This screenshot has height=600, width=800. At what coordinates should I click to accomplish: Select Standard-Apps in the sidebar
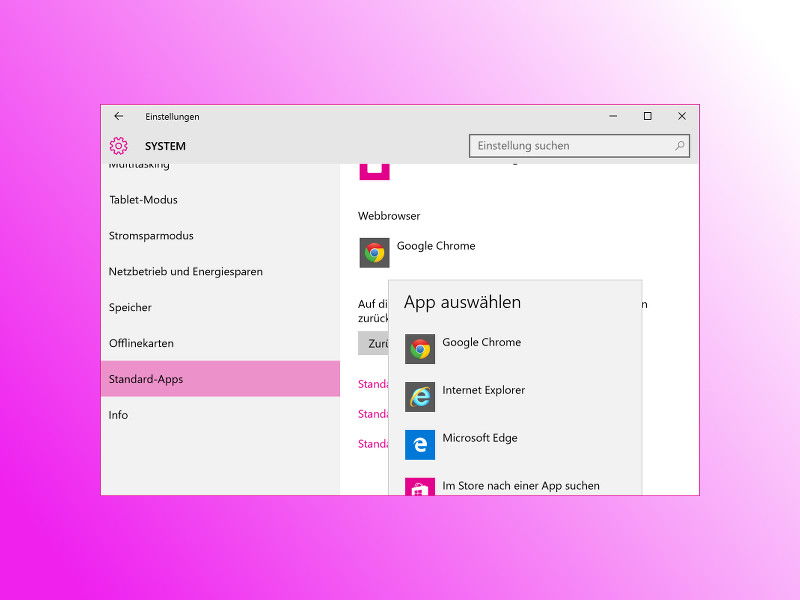pyautogui.click(x=220, y=379)
